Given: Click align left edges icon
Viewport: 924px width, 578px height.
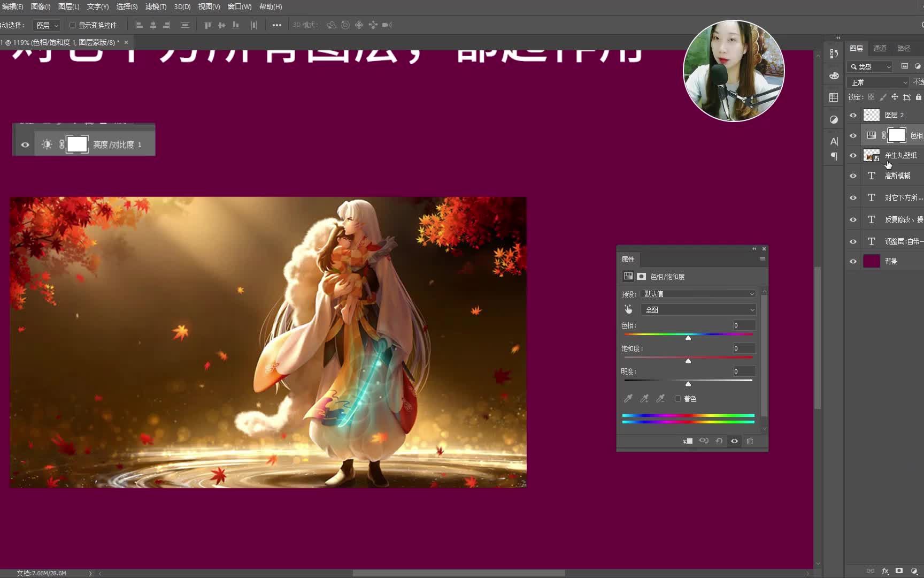Looking at the screenshot, I should pos(139,25).
